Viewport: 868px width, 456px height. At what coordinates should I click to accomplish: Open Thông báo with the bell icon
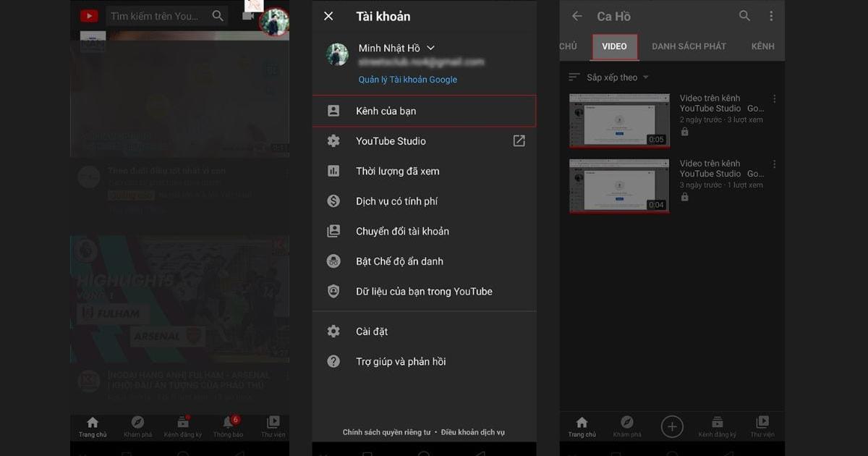[x=228, y=426]
